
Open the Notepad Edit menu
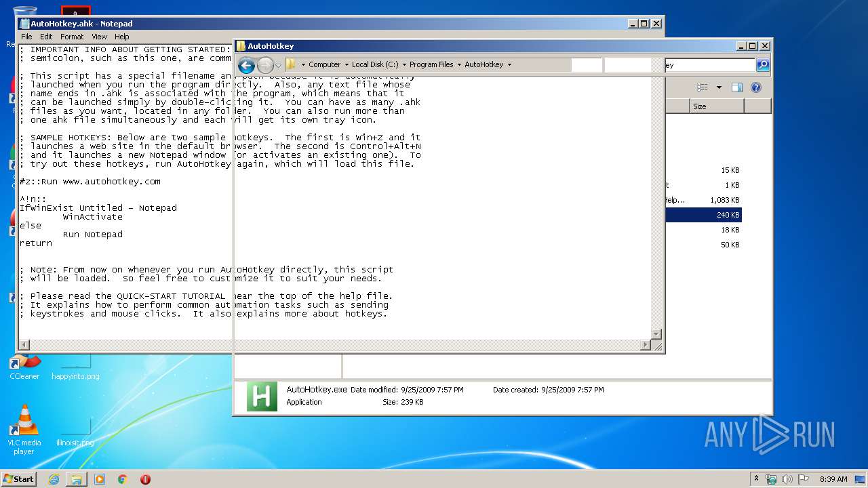(46, 37)
